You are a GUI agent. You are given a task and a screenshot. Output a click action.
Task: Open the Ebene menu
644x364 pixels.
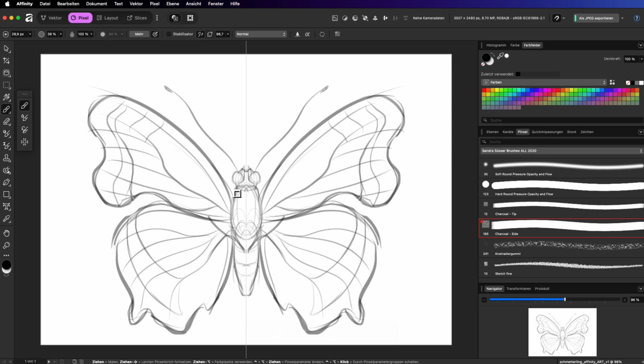point(172,4)
